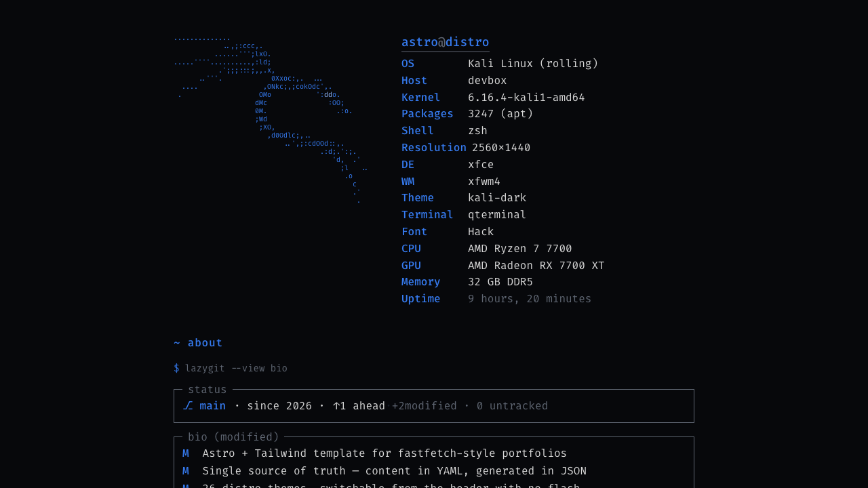The height and width of the screenshot is (488, 868).
Task: Click the "↑1 ahead" status indicator
Action: point(359,406)
